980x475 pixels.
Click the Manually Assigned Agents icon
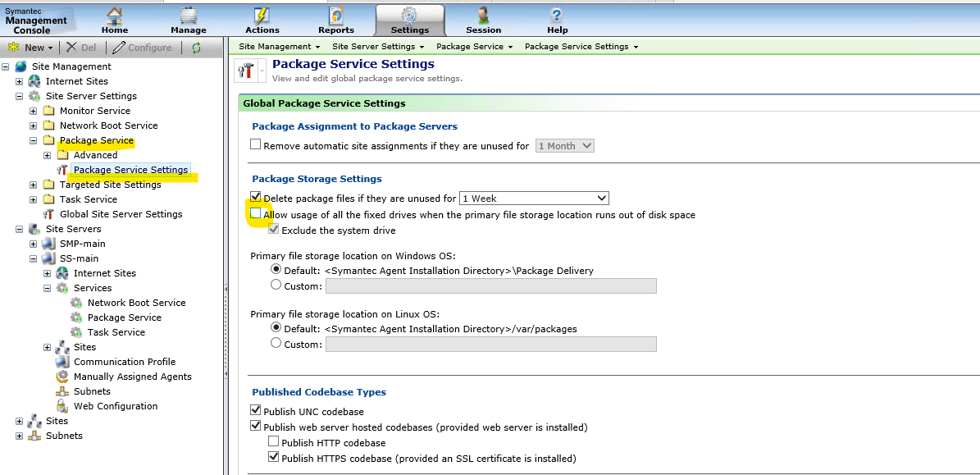(x=62, y=377)
